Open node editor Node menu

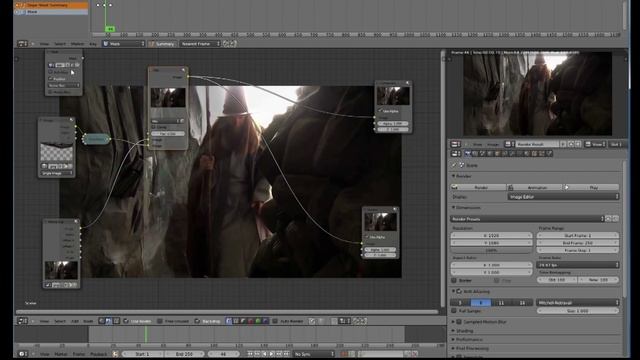tap(88, 321)
